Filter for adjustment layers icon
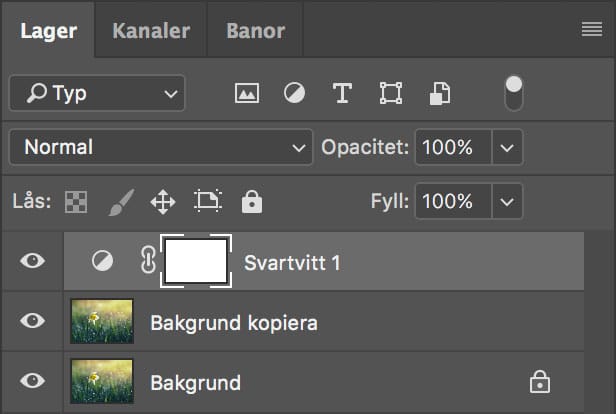The width and height of the screenshot is (616, 414). (x=294, y=93)
